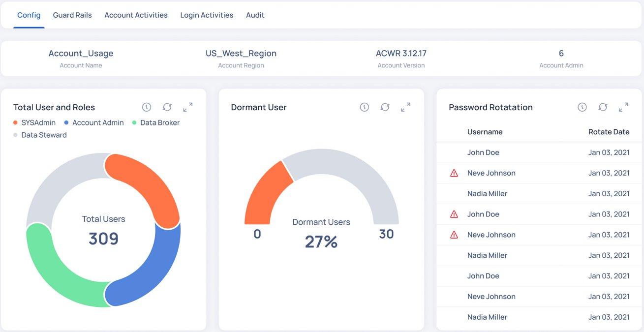Click the Dormant User card title

(259, 107)
